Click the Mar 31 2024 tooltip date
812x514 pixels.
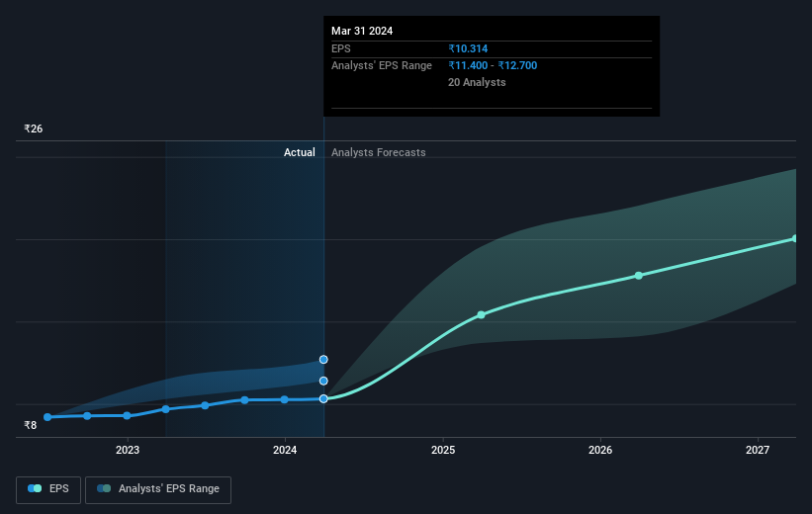(362, 31)
